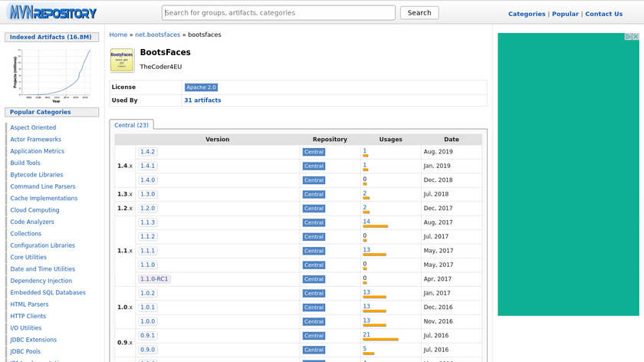
Task: Open Aspect Oriented category
Action: click(x=33, y=127)
